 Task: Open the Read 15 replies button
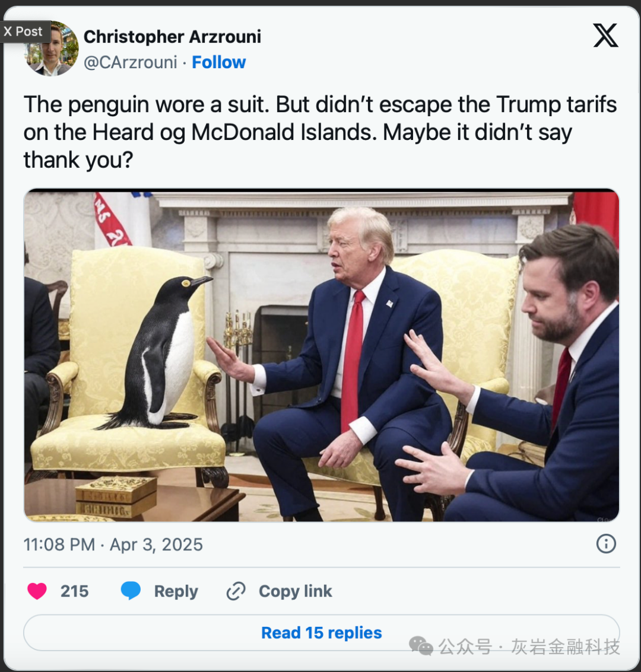[321, 633]
